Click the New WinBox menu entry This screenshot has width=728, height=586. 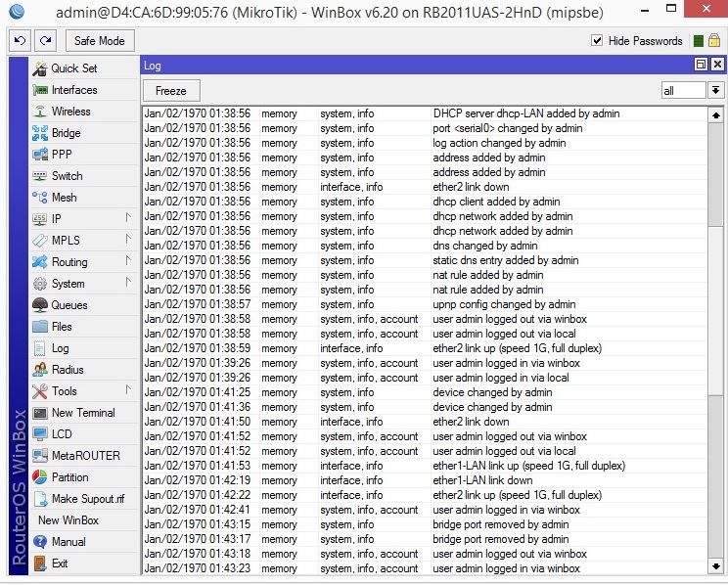point(68,520)
